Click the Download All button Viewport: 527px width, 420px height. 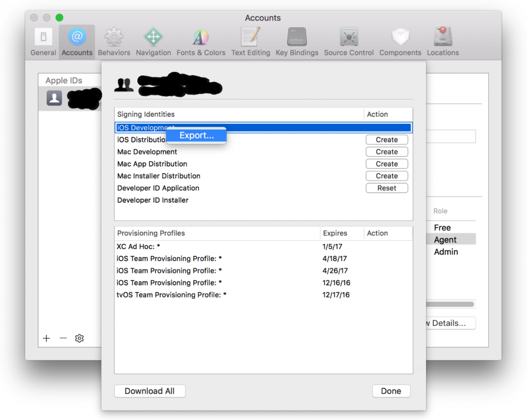tap(150, 391)
